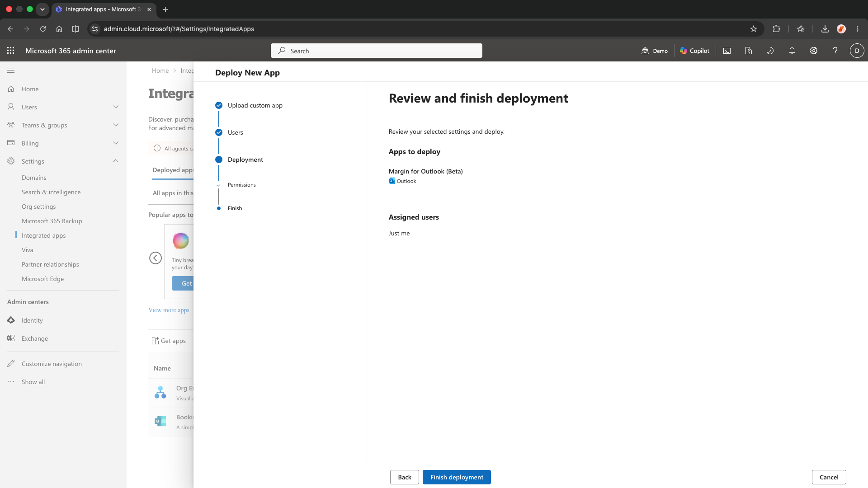Click Identity admin center icon
Image resolution: width=868 pixels, height=488 pixels.
(11, 320)
